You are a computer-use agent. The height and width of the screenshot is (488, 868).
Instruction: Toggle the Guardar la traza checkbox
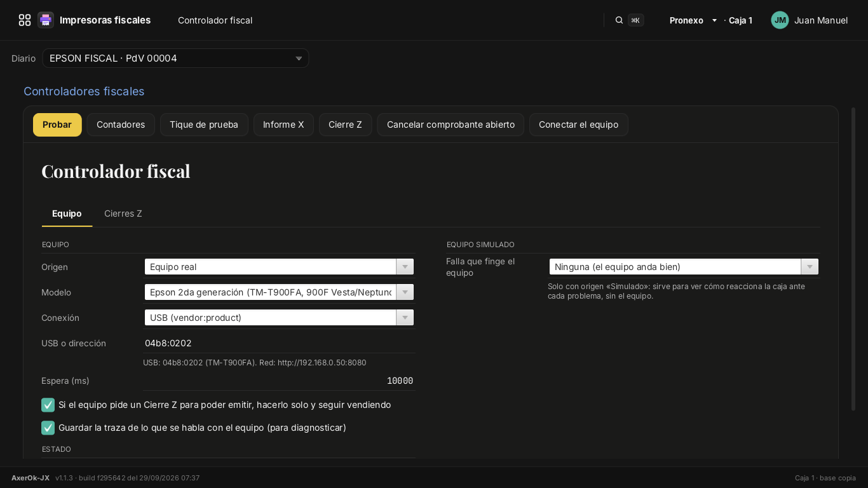coord(48,428)
